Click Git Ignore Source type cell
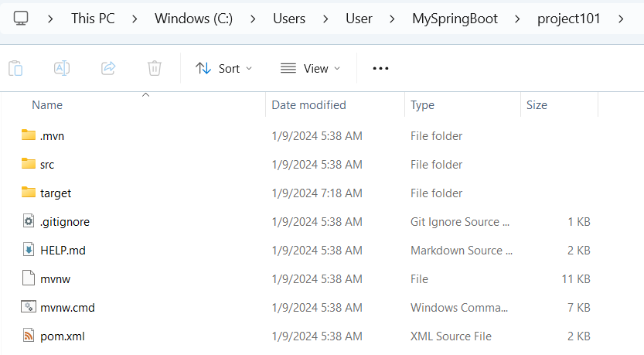 (x=459, y=222)
